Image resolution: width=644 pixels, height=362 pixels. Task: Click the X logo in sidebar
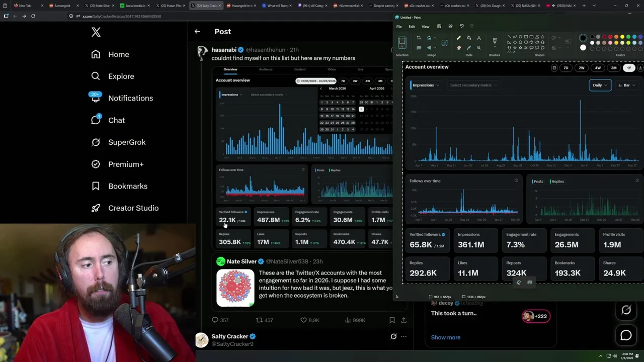click(96, 32)
